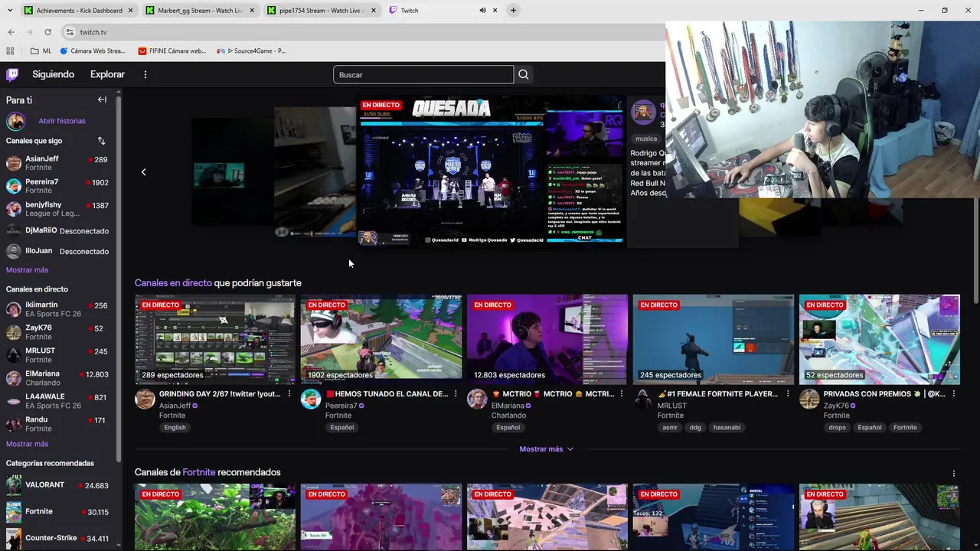Screen dimensions: 980x551
Task: Open the Abrir historias avatar
Action: coord(15,121)
